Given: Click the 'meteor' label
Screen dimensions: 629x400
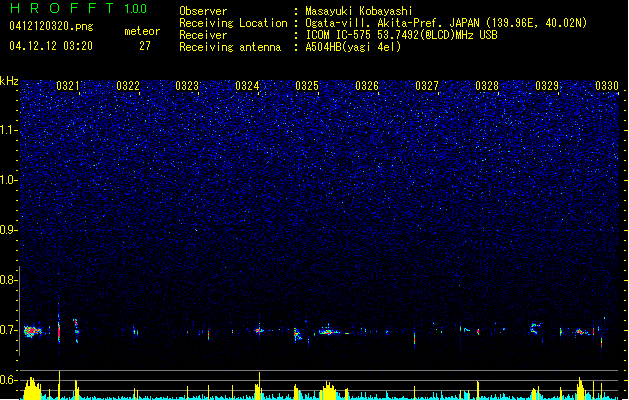Looking at the screenshot, I should [142, 31].
